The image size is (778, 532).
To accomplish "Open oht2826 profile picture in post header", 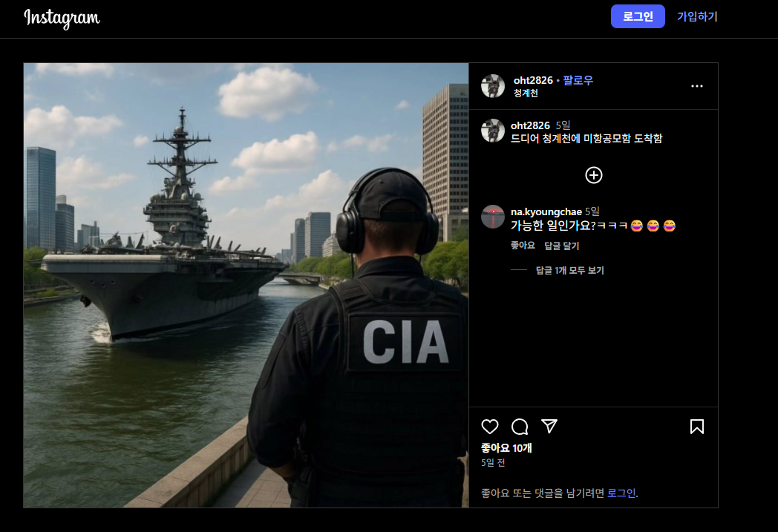I will (493, 86).
